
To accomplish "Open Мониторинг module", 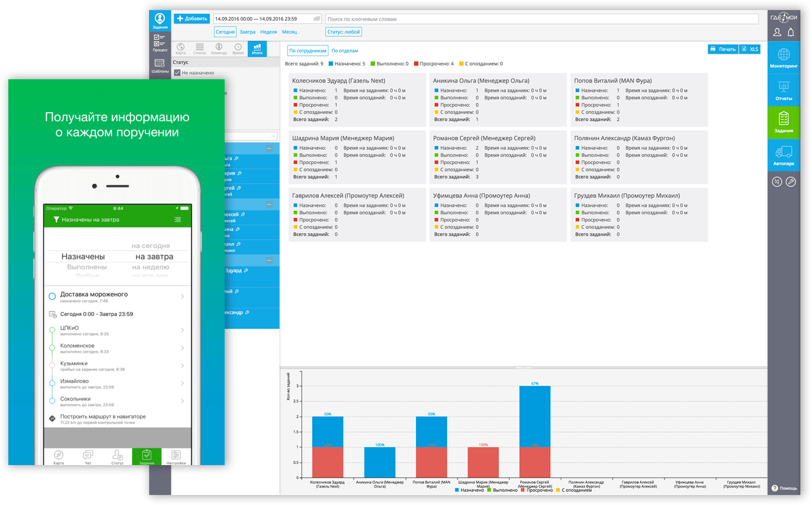I will 784,58.
